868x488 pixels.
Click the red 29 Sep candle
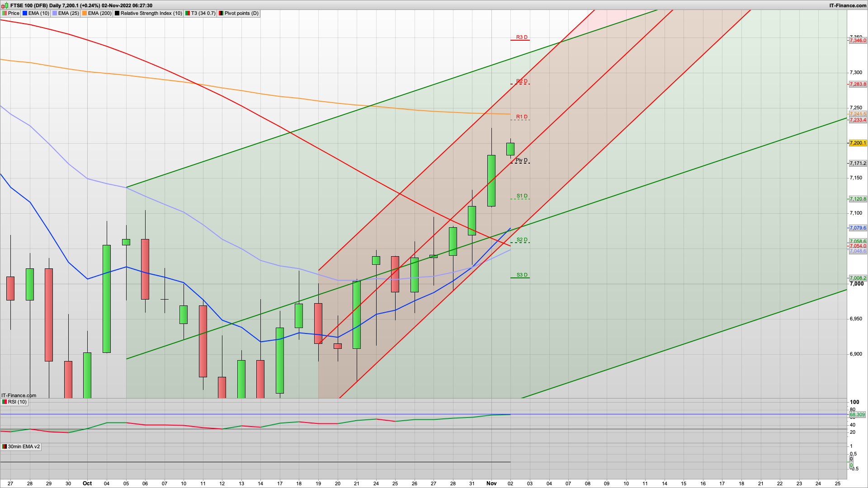[49, 315]
